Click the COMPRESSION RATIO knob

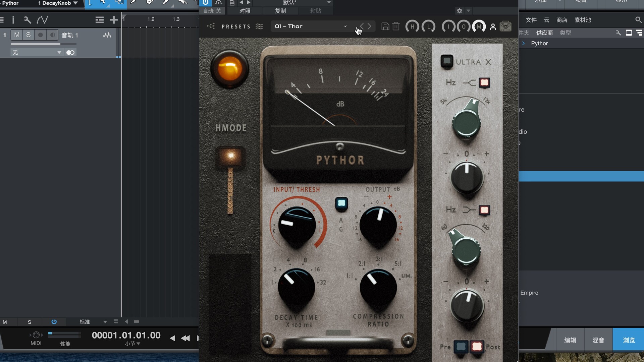pos(378,288)
